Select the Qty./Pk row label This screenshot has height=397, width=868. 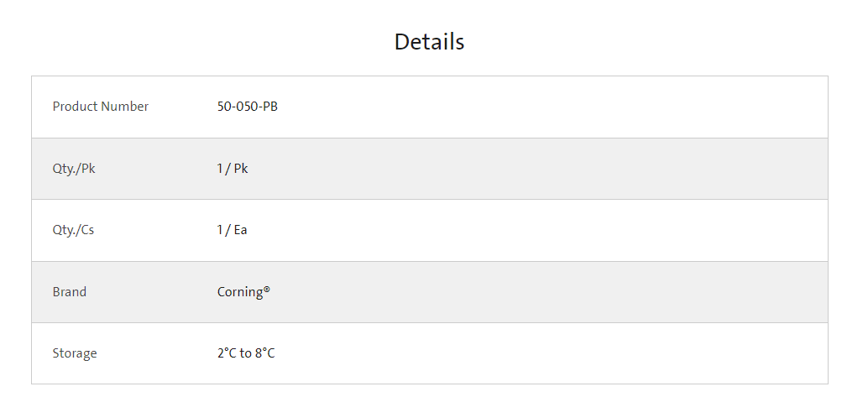[x=74, y=169]
